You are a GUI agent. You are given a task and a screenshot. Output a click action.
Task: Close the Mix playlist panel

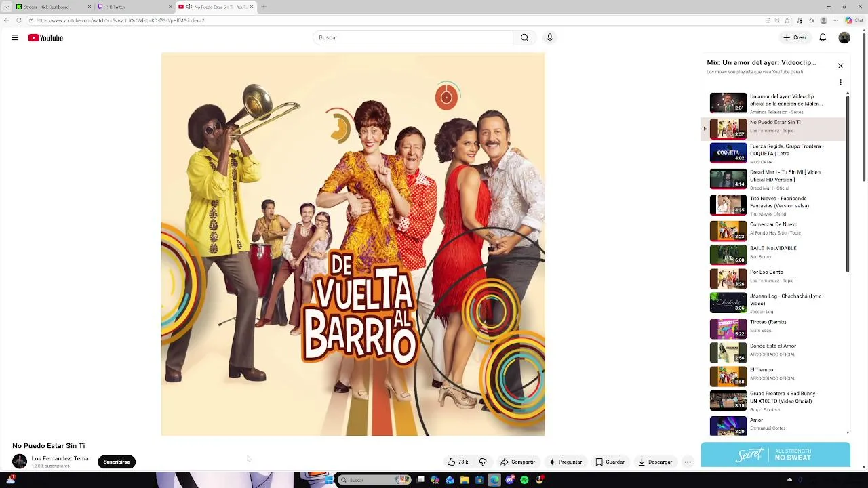840,66
